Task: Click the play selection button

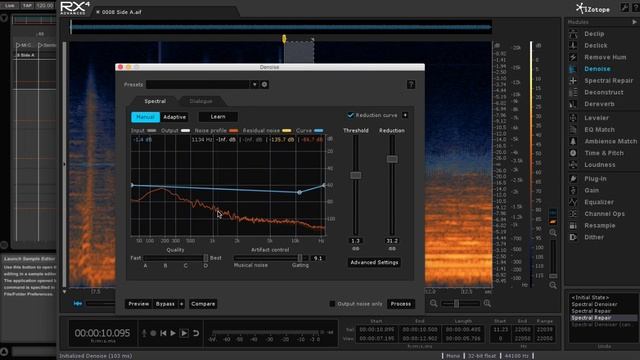Action: click(x=184, y=333)
